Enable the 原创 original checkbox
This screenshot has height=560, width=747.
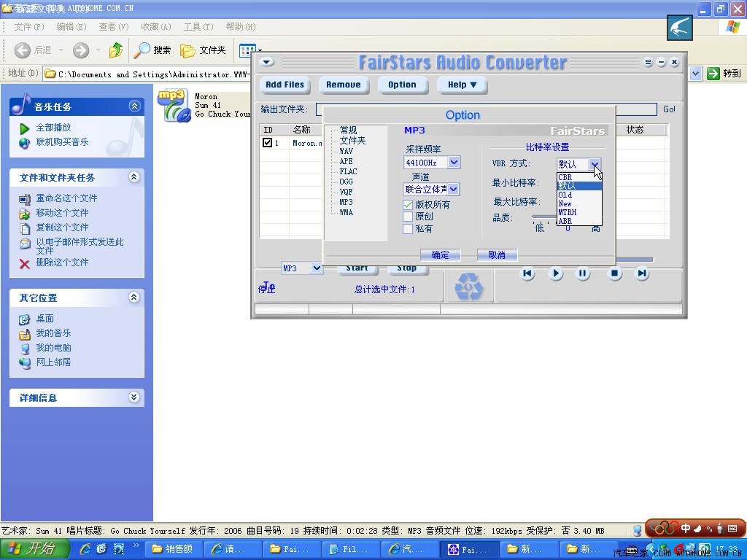pyautogui.click(x=408, y=217)
